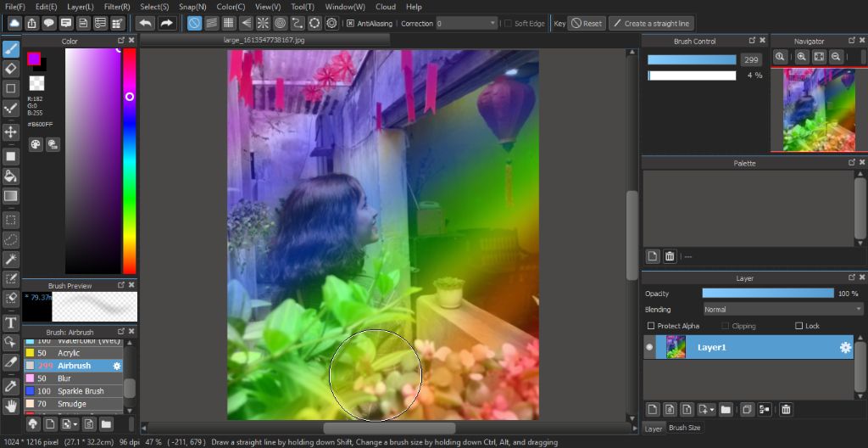868x448 pixels.
Task: Select the Operation tool below Text
Action: tap(10, 342)
